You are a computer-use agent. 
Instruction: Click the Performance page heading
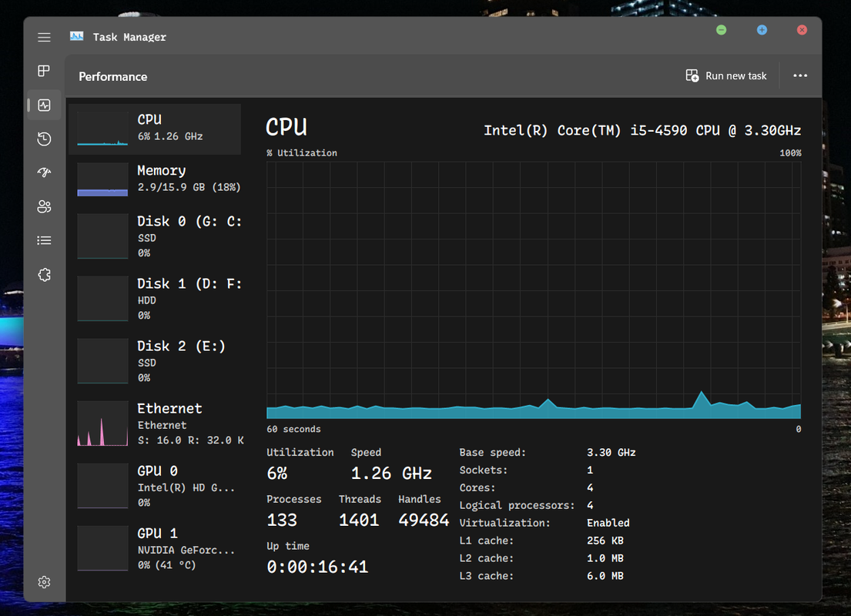(x=113, y=76)
